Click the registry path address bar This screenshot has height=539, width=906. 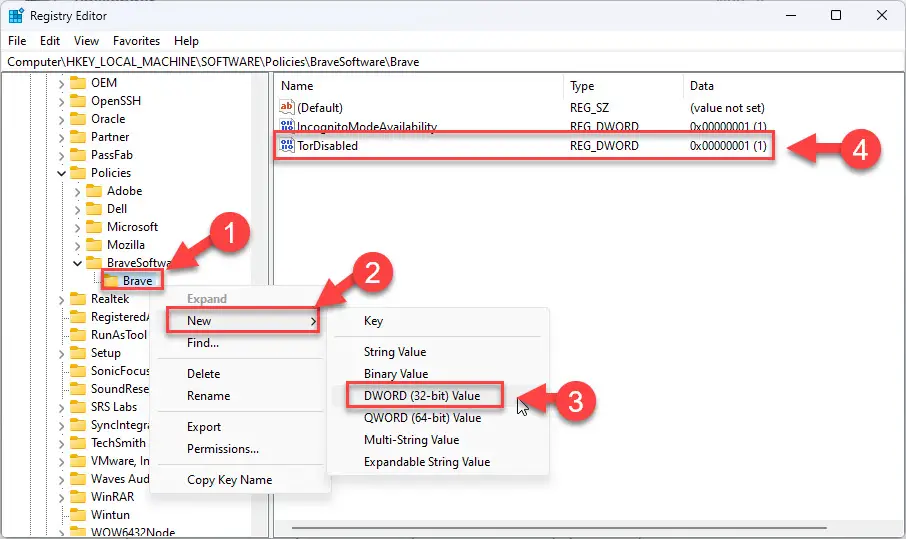tap(453, 62)
